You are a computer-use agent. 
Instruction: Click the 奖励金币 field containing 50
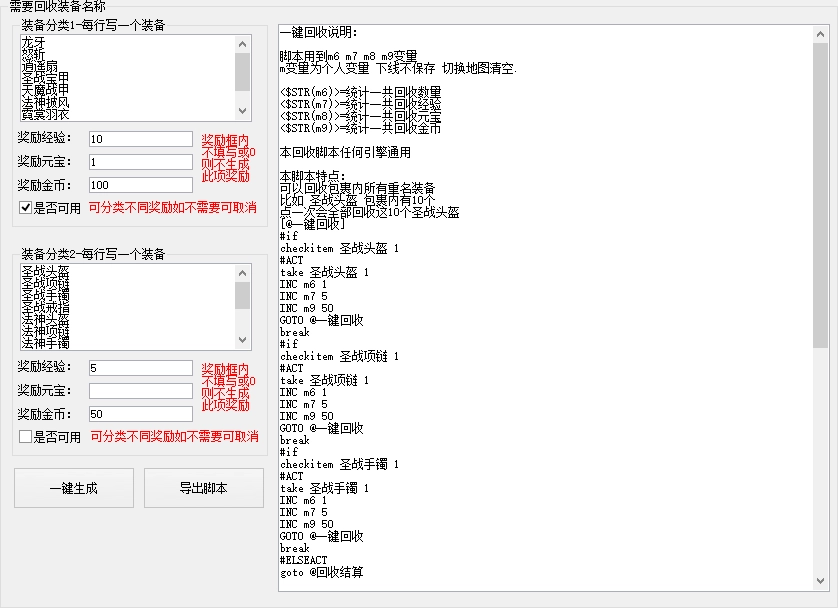pyautogui.click(x=140, y=414)
